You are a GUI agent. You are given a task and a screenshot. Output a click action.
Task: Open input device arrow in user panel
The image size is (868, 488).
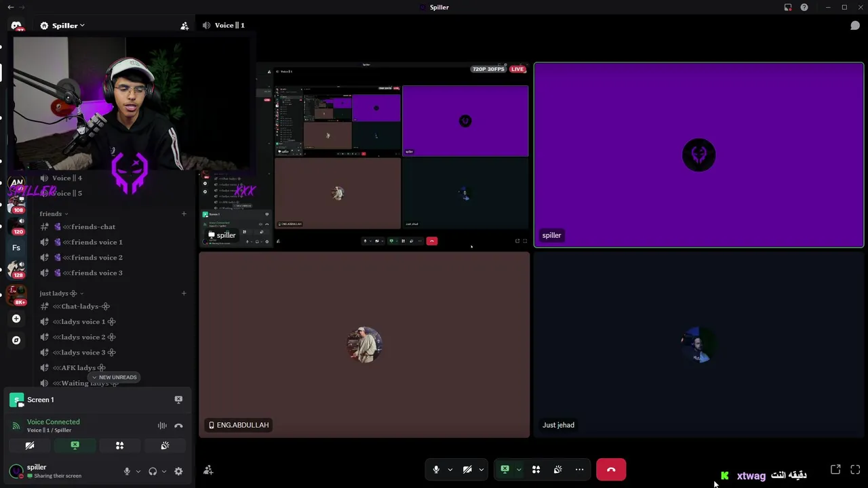(x=138, y=471)
